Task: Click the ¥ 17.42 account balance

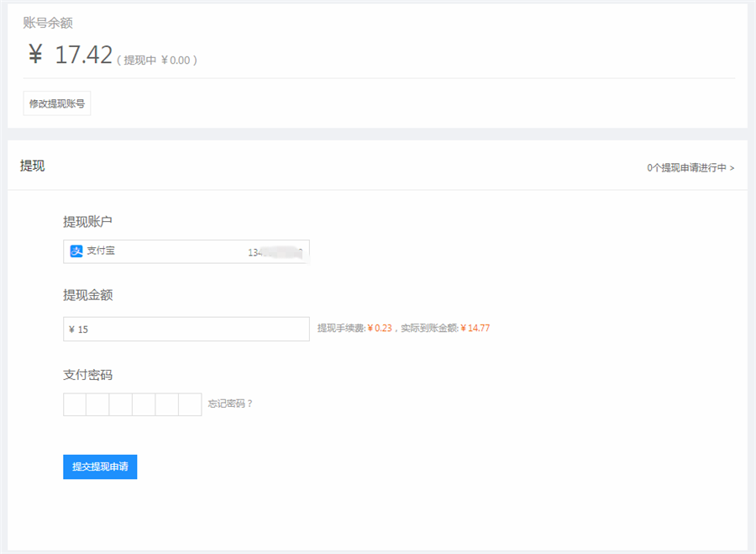Action: click(71, 55)
